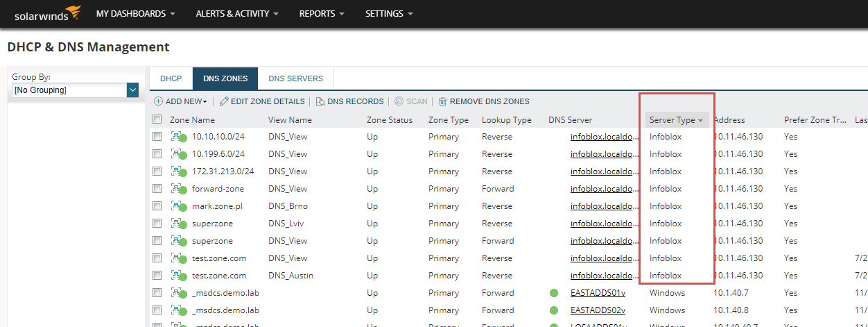
Task: Click the green status dot beside EASTADDS01v
Action: (x=554, y=293)
